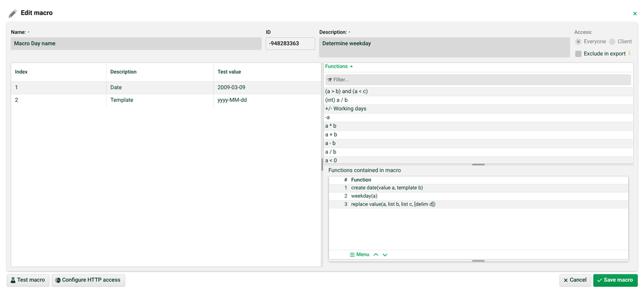The image size is (644, 291).
Task: Click the info icon beside Exclude in export
Action: click(x=629, y=53)
